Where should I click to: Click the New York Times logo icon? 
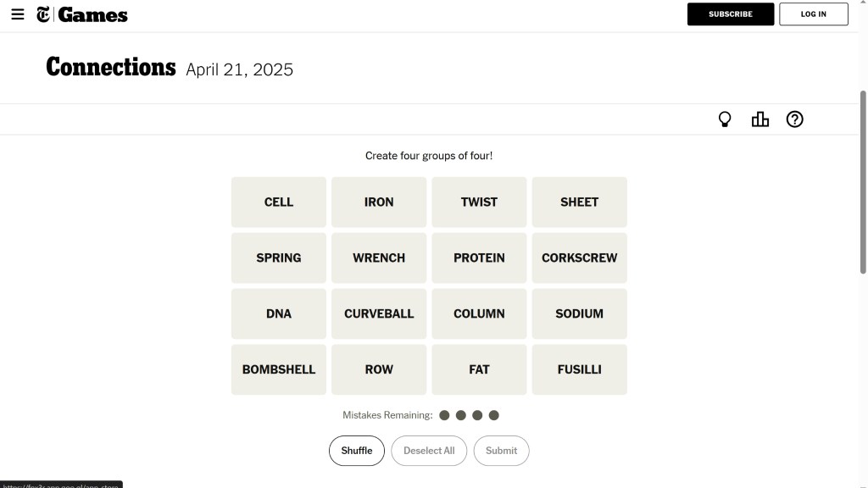[x=43, y=14]
